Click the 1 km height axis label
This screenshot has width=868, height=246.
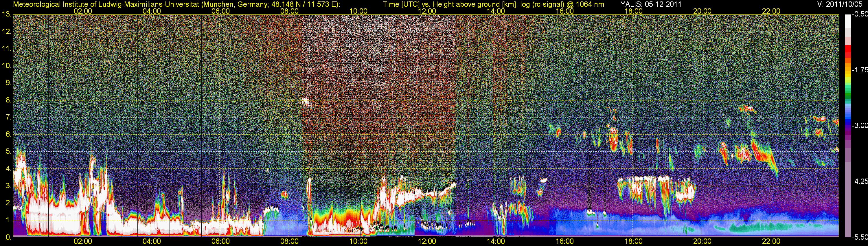pos(8,220)
